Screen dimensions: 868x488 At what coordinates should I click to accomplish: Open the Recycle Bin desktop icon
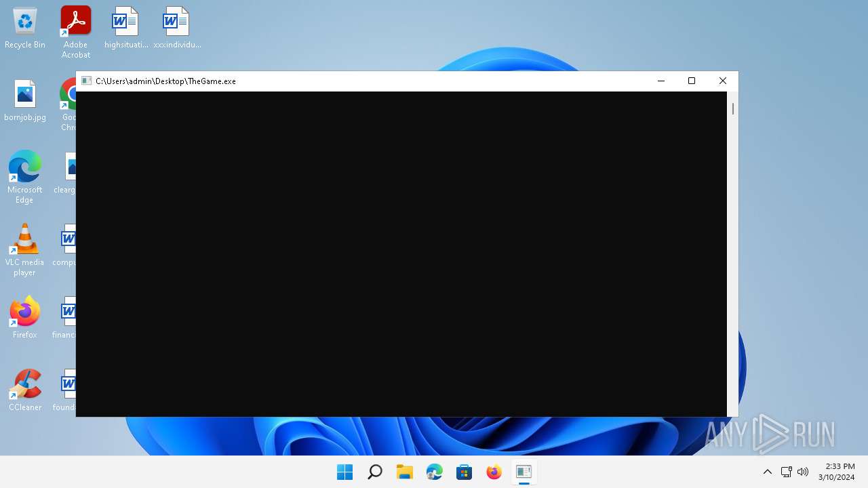pyautogui.click(x=25, y=28)
